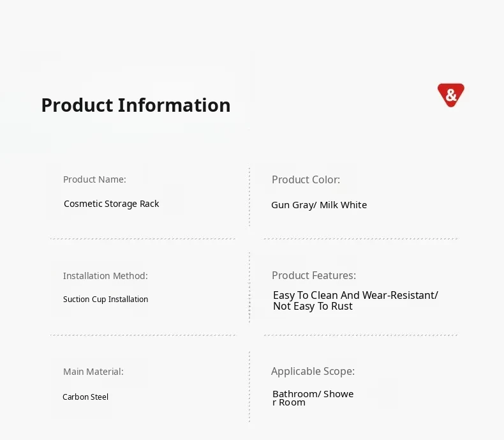The image size is (504, 440).
Task: Select the Product Color label
Action: click(x=306, y=179)
